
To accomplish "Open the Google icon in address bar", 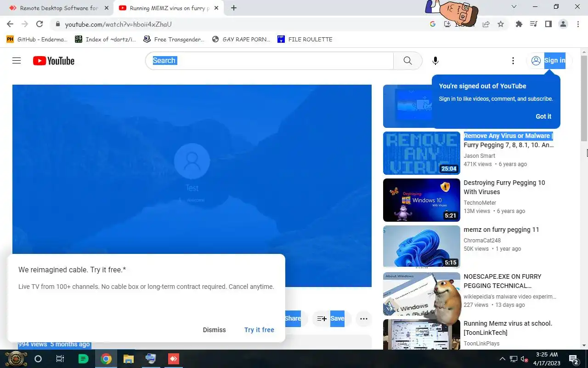I will point(433,24).
